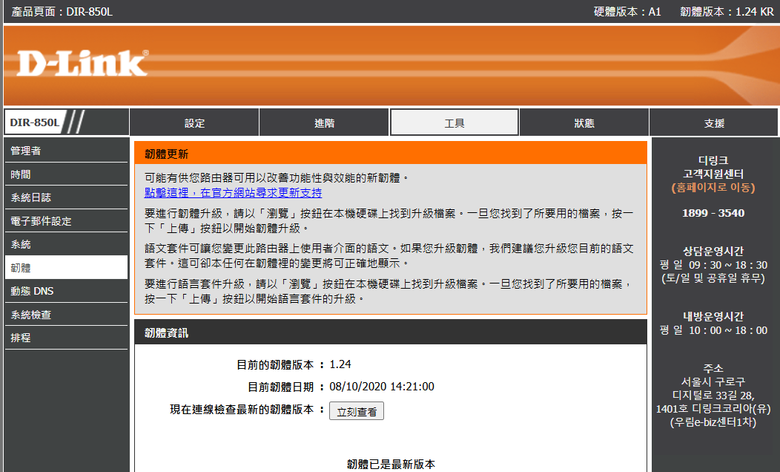Select 韌體 in the sidebar
The height and width of the screenshot is (472, 780).
pyautogui.click(x=66, y=268)
